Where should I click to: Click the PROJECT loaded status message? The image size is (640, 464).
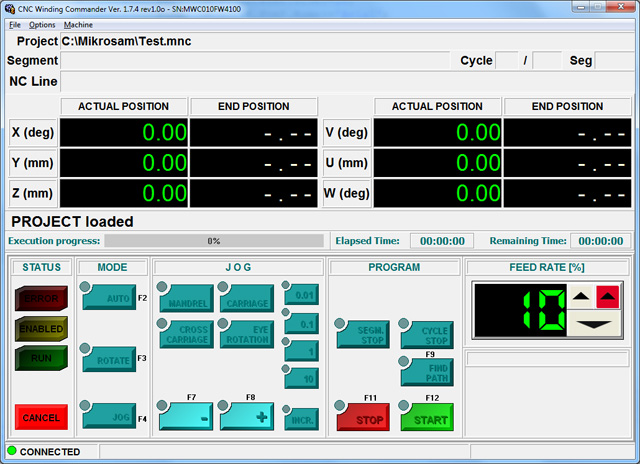[x=72, y=222]
